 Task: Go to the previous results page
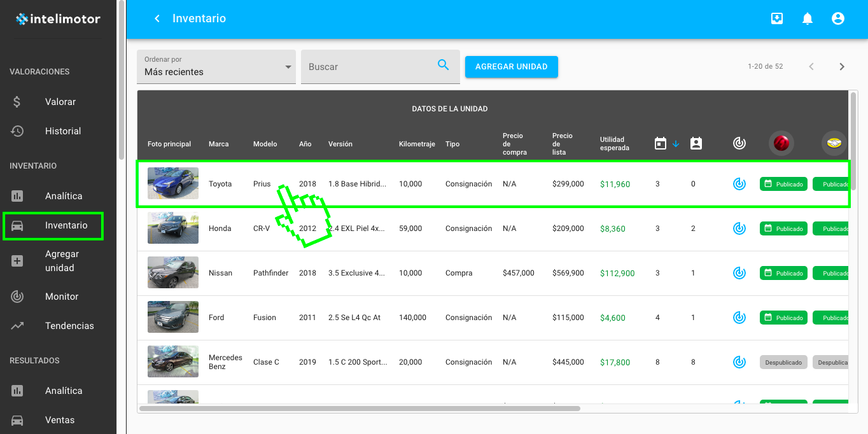(x=811, y=67)
